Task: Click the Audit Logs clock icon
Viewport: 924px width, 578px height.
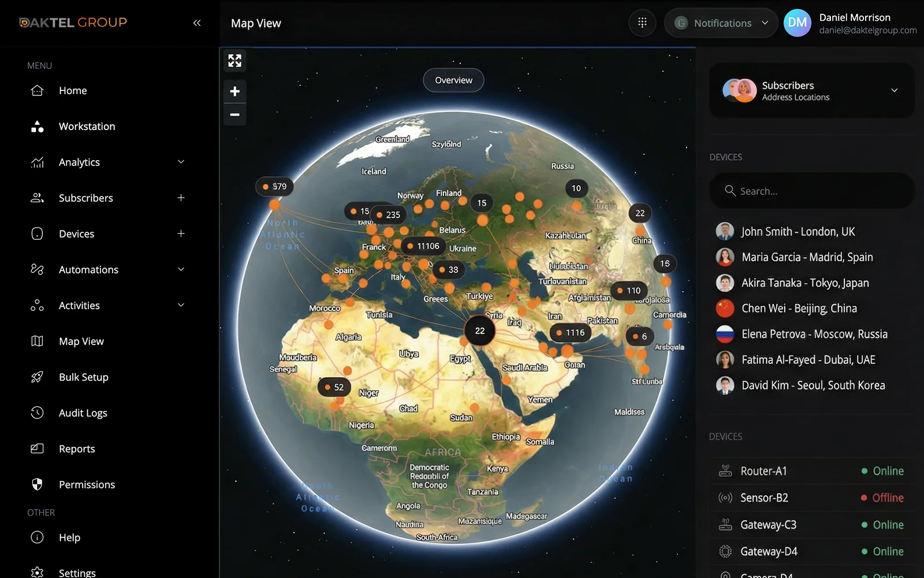Action: (37, 413)
